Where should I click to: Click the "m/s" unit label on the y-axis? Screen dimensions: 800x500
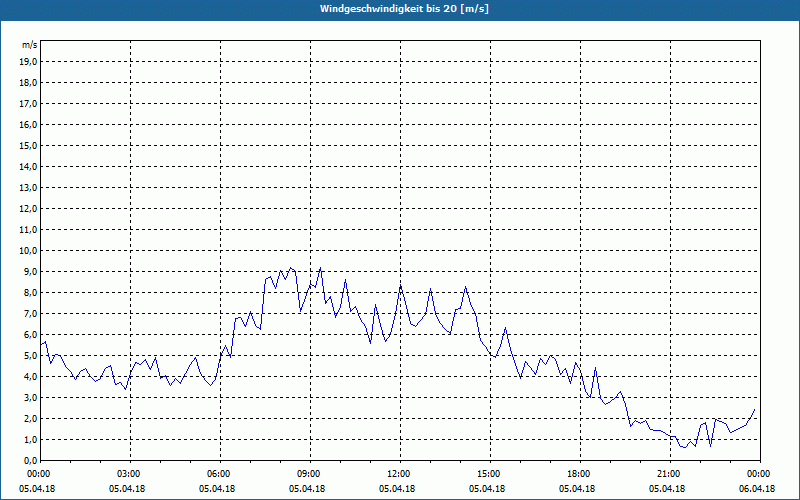tap(29, 45)
